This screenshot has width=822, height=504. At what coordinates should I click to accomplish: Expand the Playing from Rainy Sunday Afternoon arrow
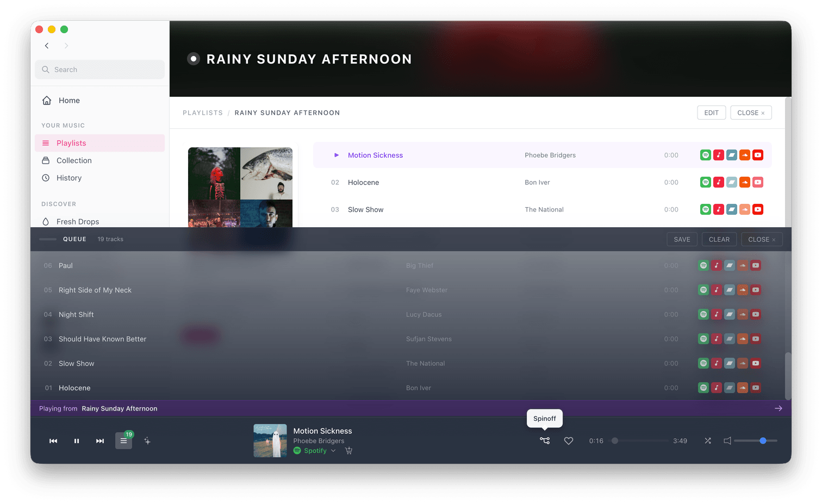[x=779, y=408]
